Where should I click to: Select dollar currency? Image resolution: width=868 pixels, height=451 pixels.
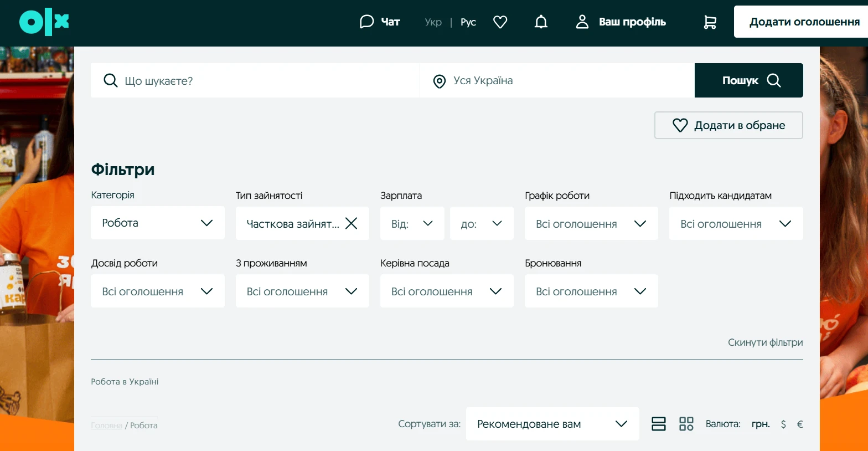[783, 424]
